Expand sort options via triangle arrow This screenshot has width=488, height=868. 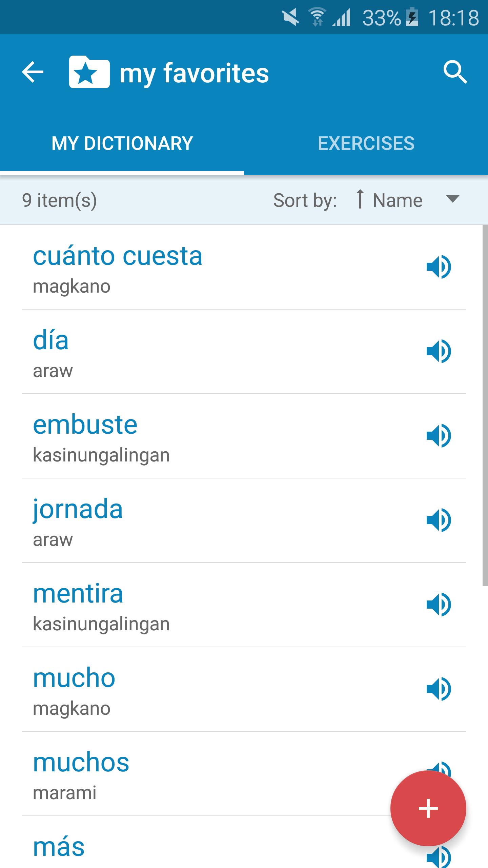tap(453, 199)
